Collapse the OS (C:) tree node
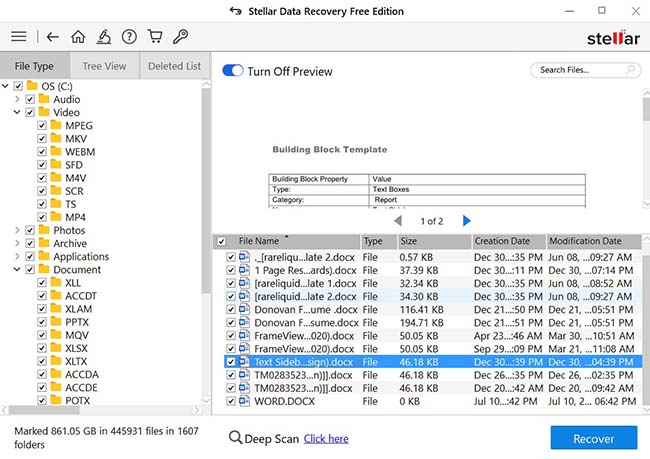The image size is (650, 459). tap(5, 86)
